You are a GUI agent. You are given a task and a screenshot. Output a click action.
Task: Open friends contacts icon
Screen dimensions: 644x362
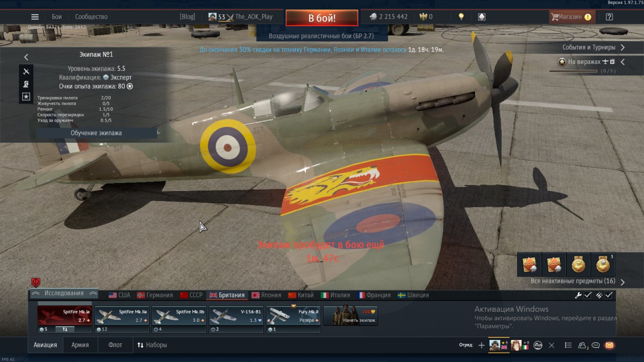coord(583,345)
